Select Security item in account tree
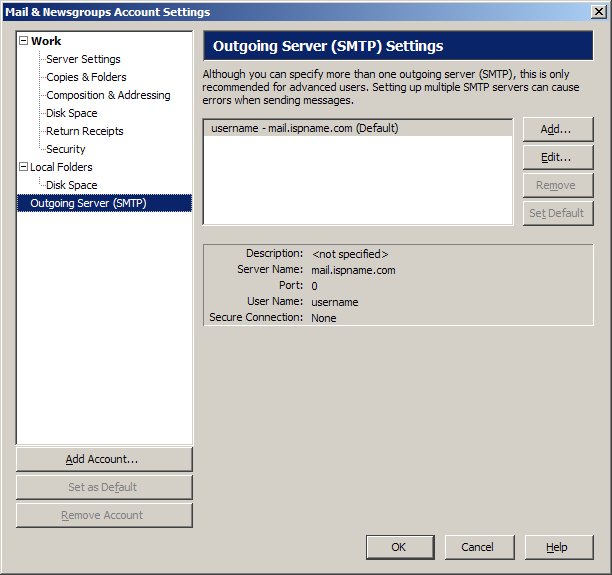This screenshot has height=575, width=612. coord(66,149)
